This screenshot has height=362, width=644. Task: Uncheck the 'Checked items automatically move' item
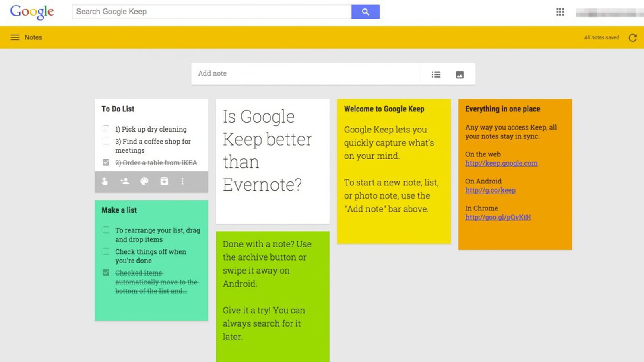(x=106, y=273)
